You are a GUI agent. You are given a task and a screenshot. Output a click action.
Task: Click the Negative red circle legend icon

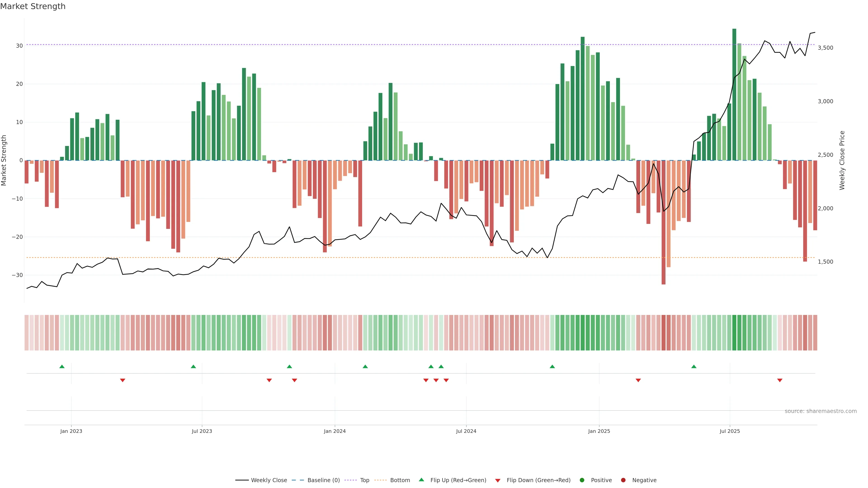(623, 480)
